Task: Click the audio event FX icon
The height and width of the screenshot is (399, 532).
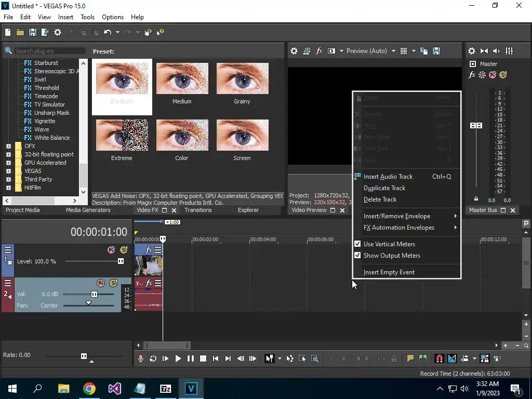Action: (149, 283)
